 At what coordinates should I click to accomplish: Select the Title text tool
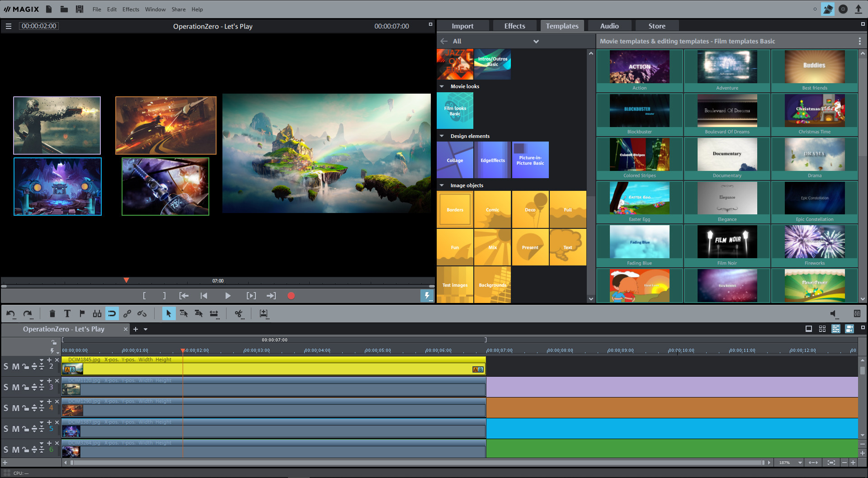[x=67, y=313]
